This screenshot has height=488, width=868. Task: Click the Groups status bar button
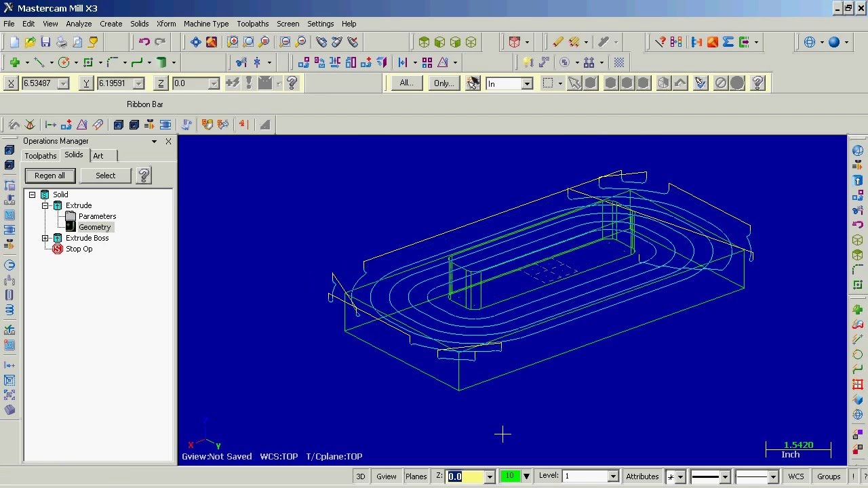point(829,476)
